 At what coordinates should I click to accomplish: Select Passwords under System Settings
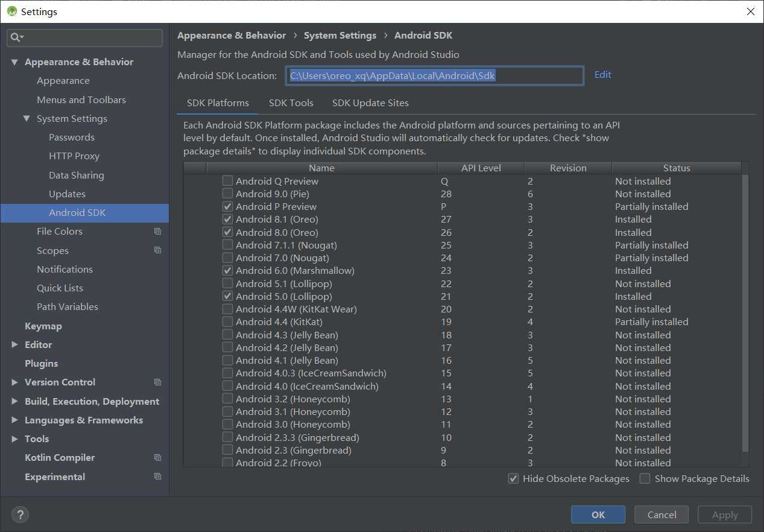[x=72, y=138]
